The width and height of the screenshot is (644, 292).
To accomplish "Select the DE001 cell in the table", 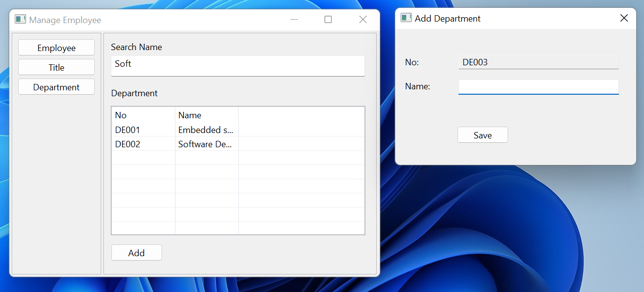I will coord(143,130).
